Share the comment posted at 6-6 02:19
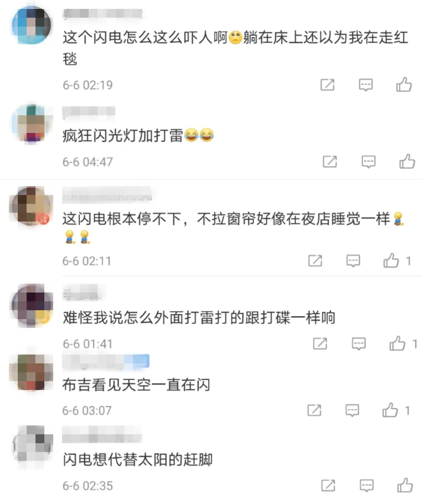This screenshot has height=504, width=422. (x=327, y=85)
